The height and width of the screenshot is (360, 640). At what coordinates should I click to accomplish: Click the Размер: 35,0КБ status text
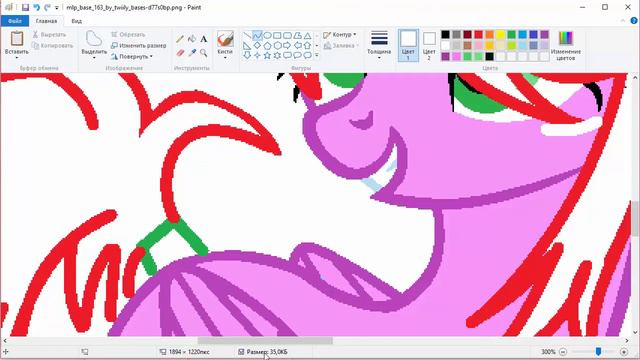click(267, 352)
